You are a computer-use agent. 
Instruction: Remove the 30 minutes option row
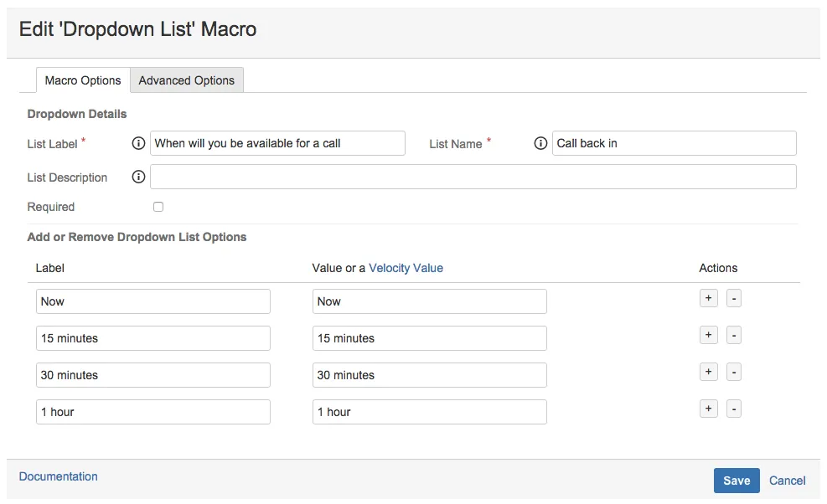(734, 373)
